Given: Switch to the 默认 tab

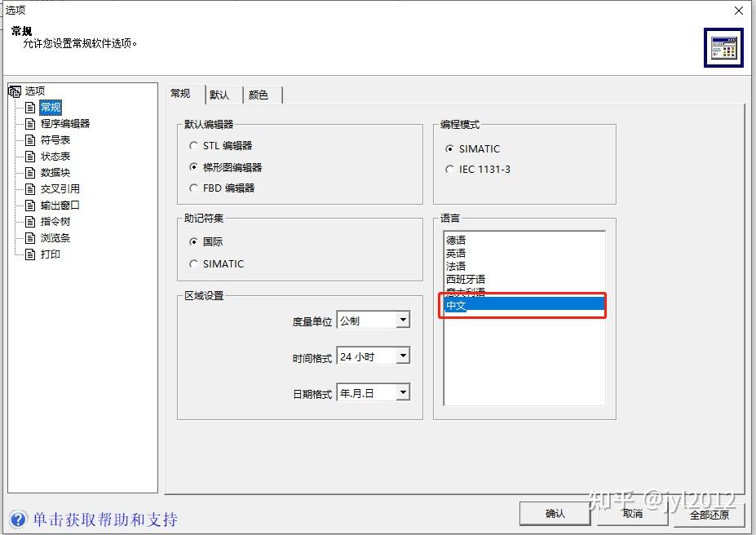Looking at the screenshot, I should coord(221,94).
